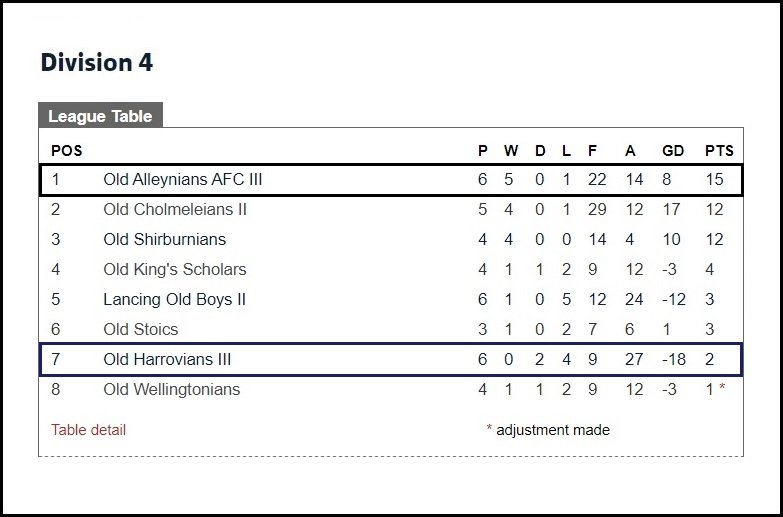This screenshot has height=517, width=783.
Task: Click the GD column header
Action: click(673, 150)
